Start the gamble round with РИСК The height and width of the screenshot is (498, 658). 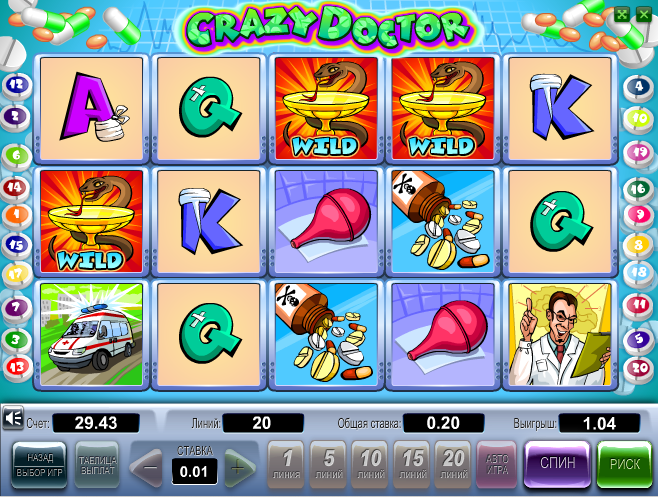click(x=625, y=464)
